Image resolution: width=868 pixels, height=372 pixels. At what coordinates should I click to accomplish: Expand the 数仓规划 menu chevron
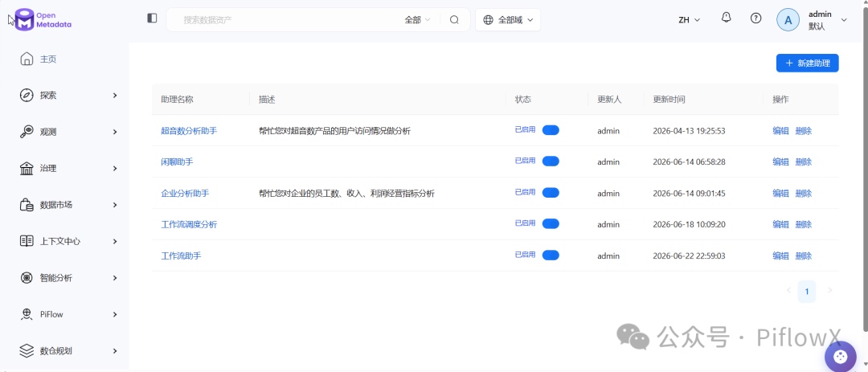115,351
